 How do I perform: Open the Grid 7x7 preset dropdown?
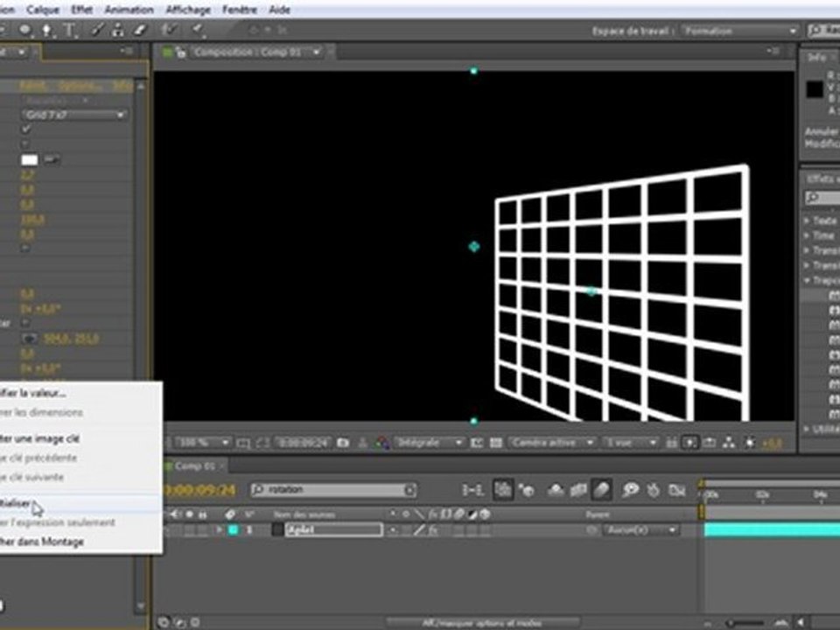pyautogui.click(x=74, y=115)
